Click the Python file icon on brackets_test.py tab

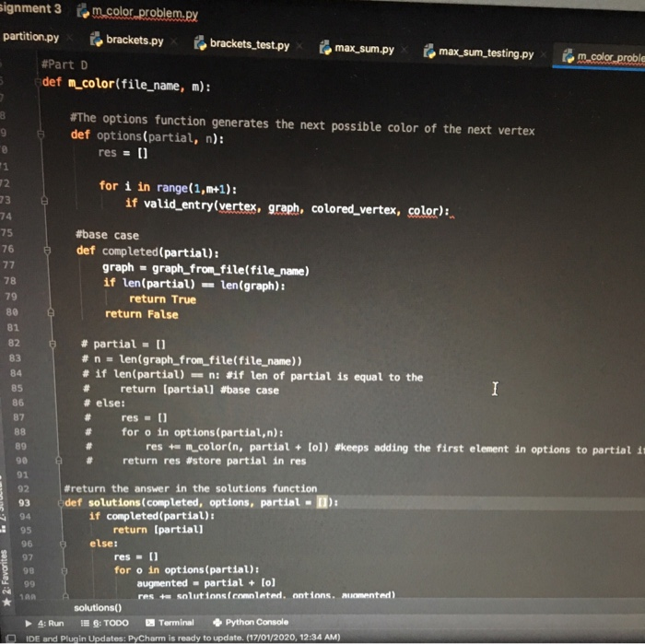200,43
